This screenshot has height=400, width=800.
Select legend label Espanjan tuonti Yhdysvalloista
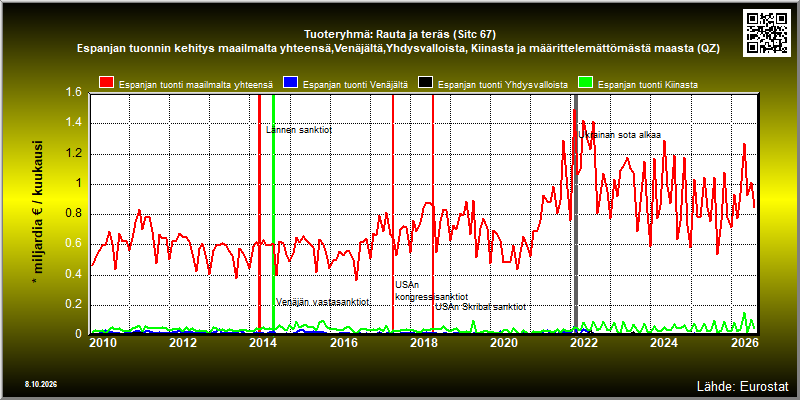coord(503,85)
